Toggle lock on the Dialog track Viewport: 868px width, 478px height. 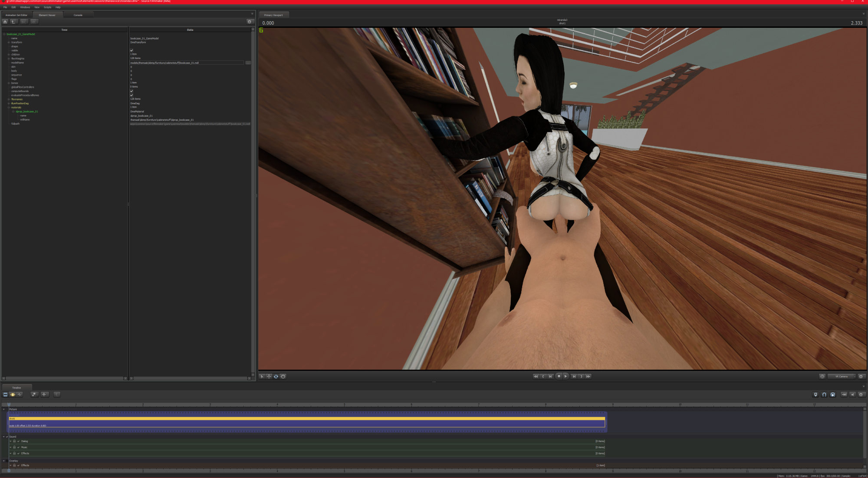[14, 441]
